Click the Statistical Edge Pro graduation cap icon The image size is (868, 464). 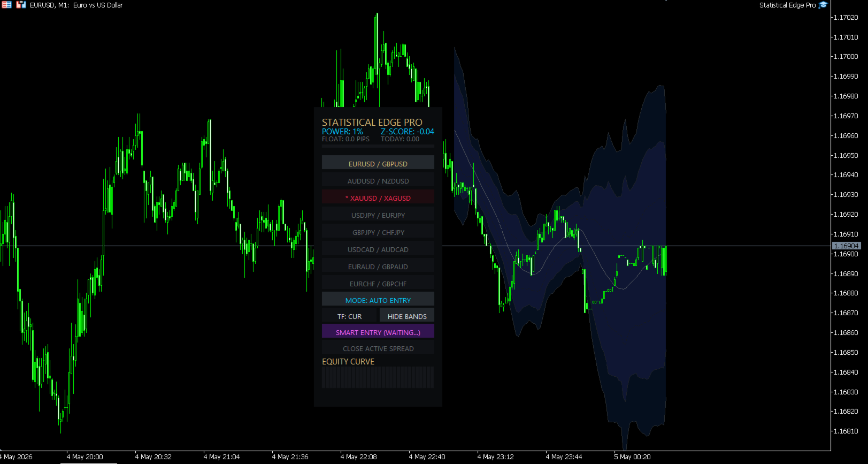pyautogui.click(x=823, y=5)
